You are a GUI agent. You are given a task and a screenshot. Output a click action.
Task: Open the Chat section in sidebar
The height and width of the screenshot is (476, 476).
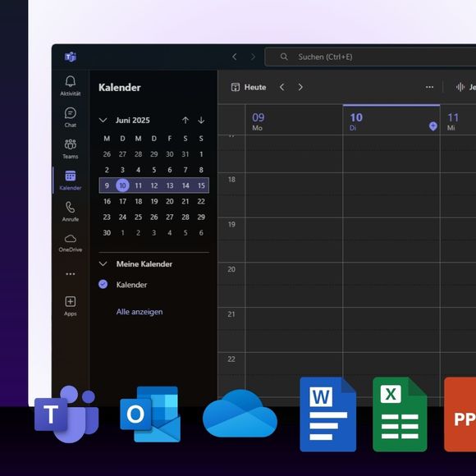(70, 117)
